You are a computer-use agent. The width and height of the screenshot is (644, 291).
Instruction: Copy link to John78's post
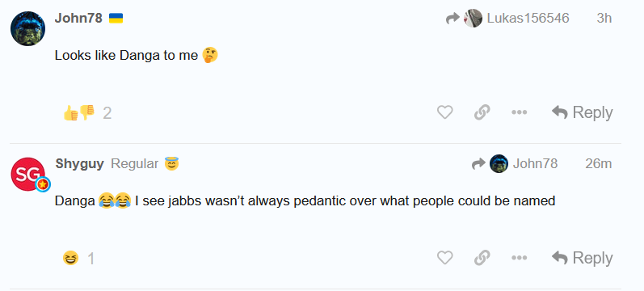coord(482,112)
